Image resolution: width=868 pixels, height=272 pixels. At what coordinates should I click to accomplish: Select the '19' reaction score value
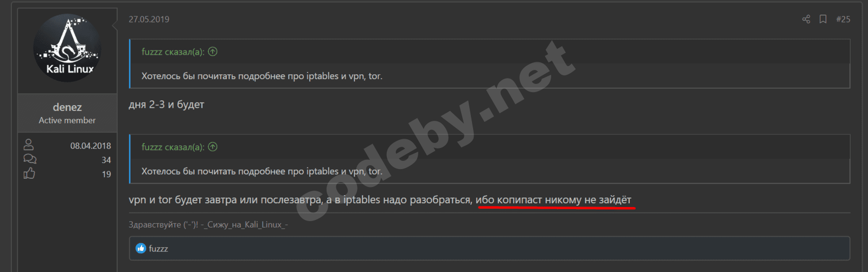point(106,174)
